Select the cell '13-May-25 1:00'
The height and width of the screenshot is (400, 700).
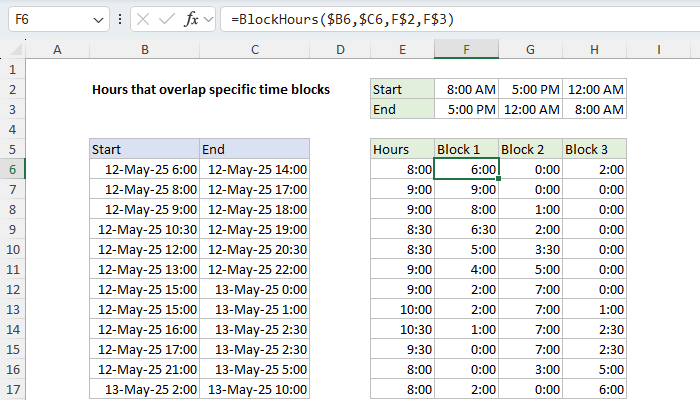[x=254, y=309]
